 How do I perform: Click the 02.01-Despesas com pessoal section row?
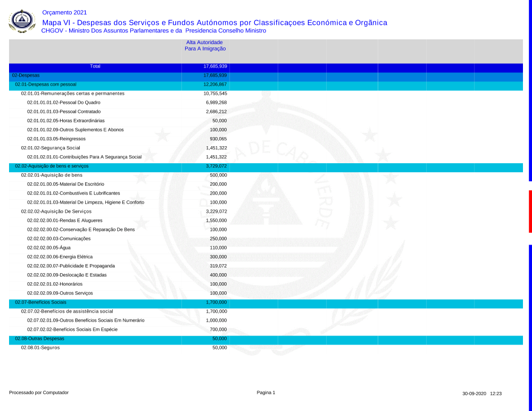46,85
